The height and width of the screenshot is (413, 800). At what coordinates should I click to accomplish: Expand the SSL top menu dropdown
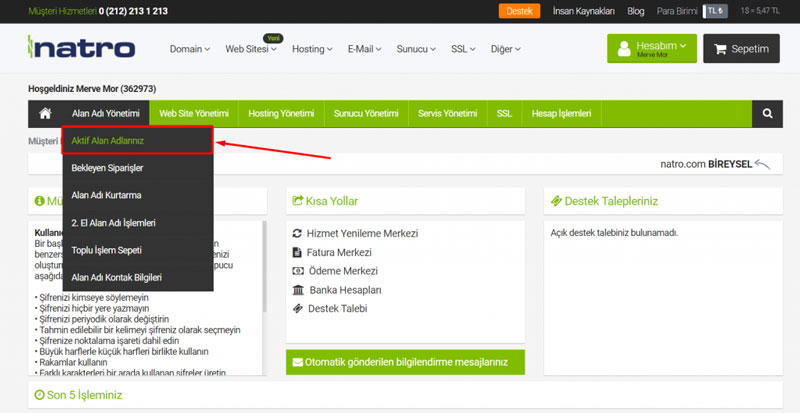coord(463,49)
